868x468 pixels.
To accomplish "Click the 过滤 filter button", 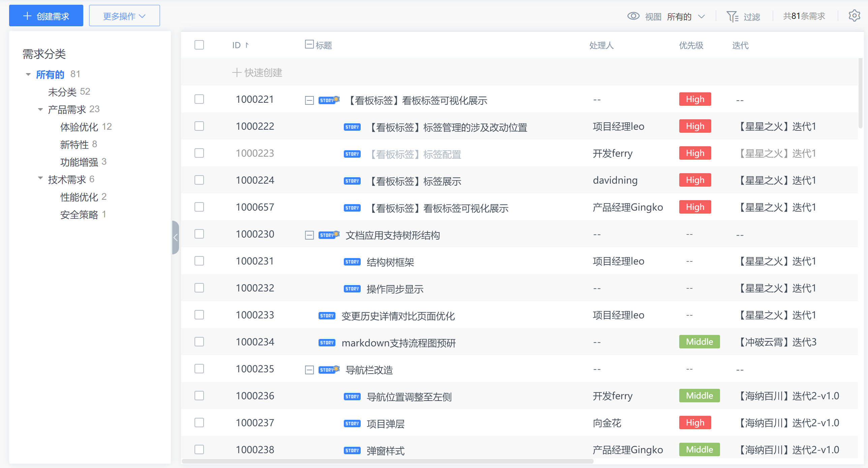I will [x=743, y=17].
